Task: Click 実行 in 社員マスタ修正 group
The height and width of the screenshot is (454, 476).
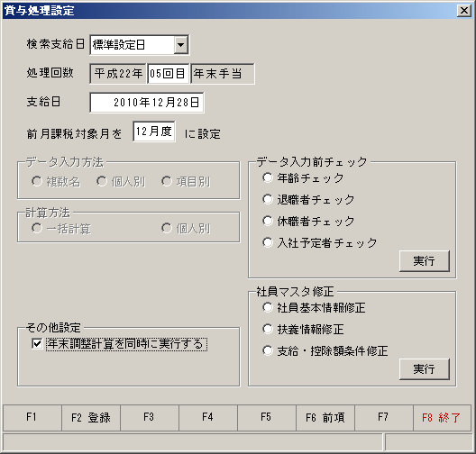Action: [424, 369]
